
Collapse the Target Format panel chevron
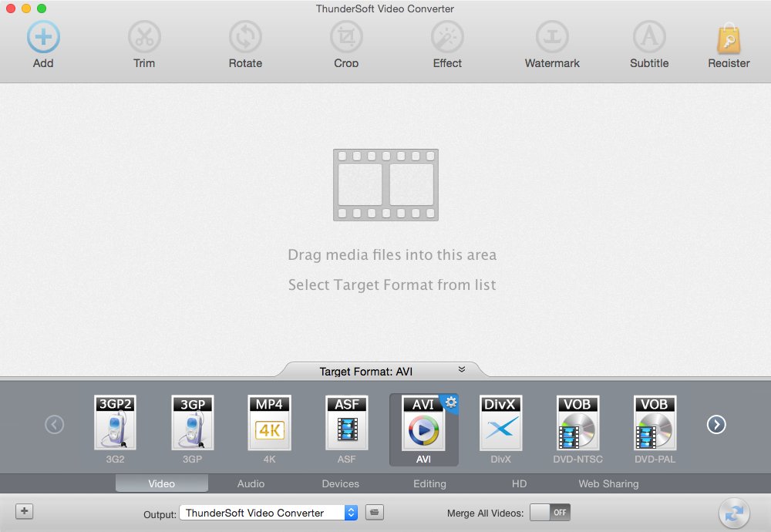[462, 369]
